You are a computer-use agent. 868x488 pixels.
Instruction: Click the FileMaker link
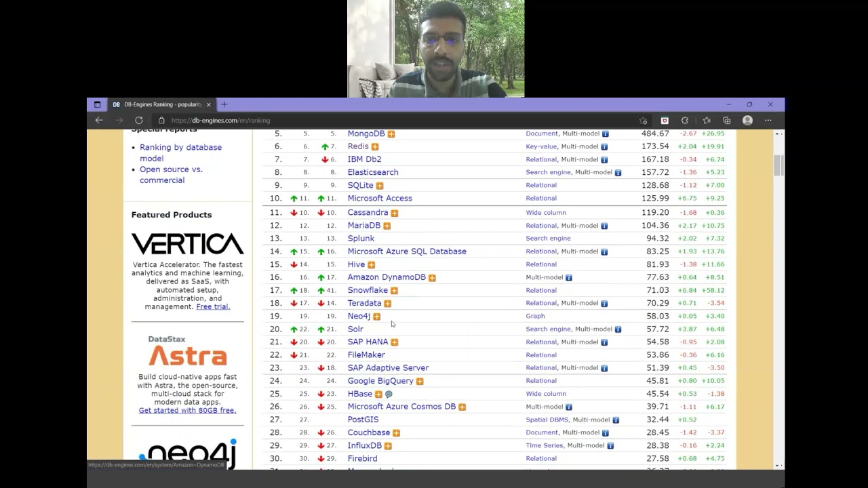[366, 354]
